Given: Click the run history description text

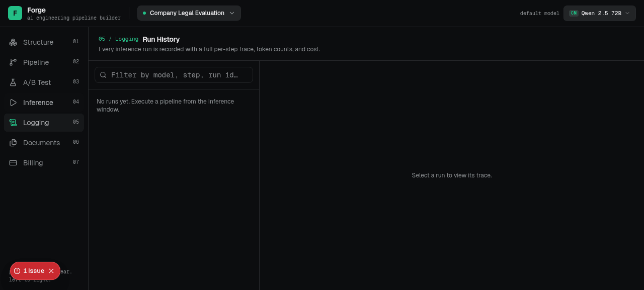Looking at the screenshot, I should 209,49.
